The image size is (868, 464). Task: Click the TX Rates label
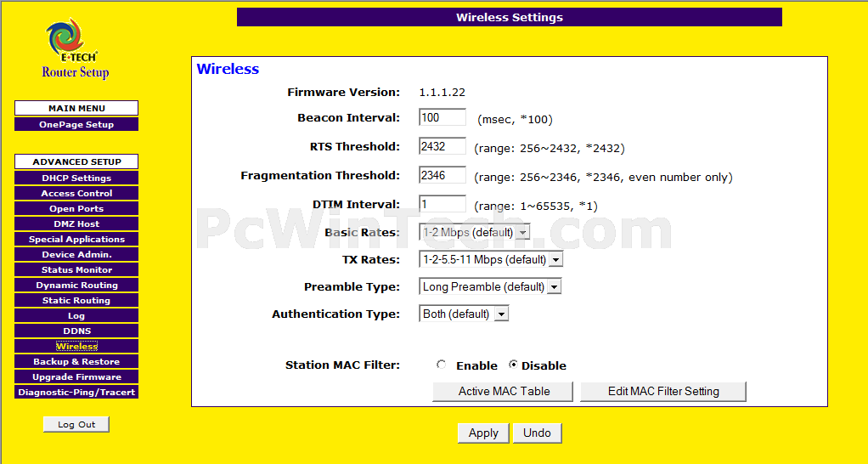[371, 260]
